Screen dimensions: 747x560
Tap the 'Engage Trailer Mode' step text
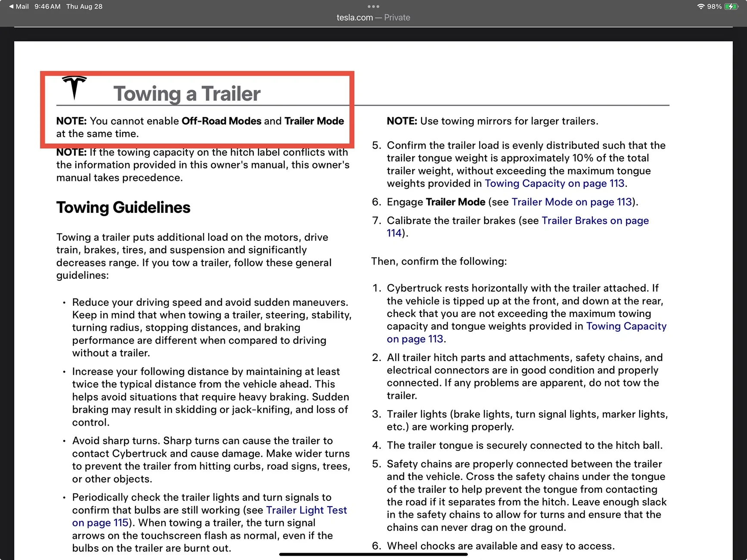click(x=513, y=202)
